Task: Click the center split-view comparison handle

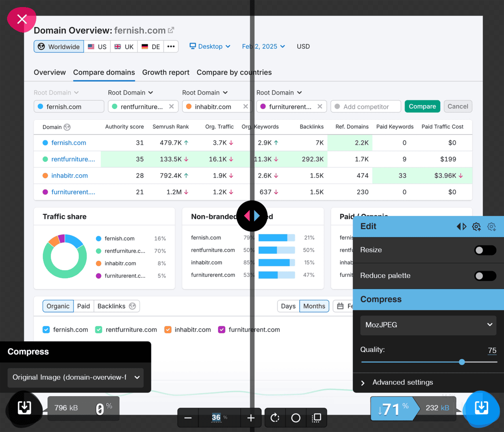Action: pos(252,216)
